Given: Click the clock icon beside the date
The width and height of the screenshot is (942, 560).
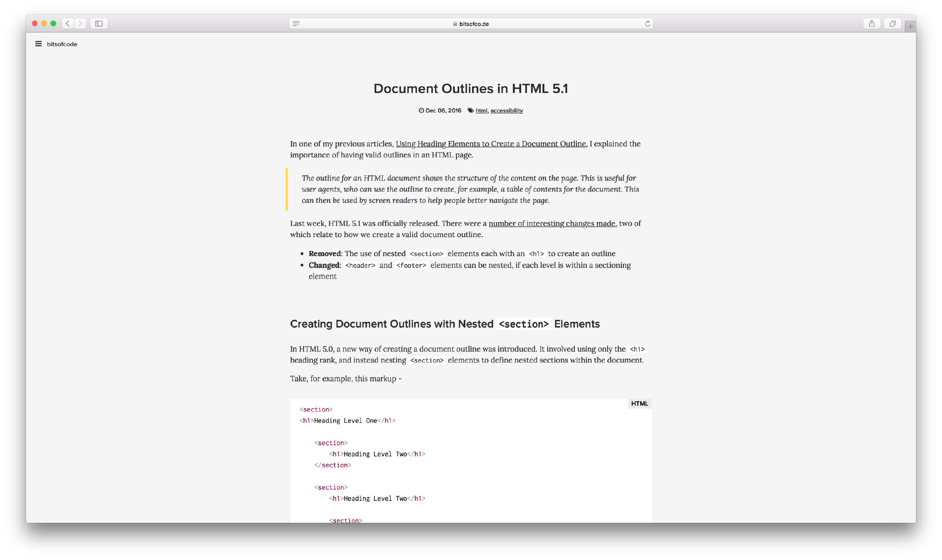Looking at the screenshot, I should point(421,111).
